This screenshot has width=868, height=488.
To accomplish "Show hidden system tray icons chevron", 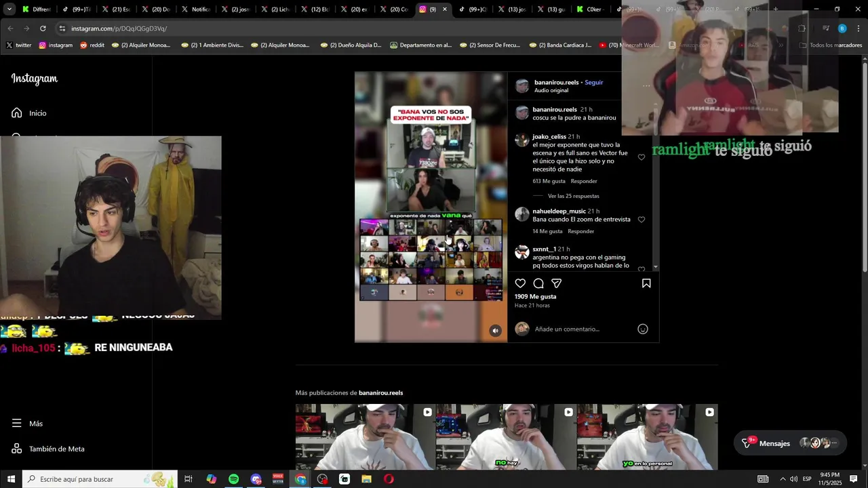I will coord(783,479).
